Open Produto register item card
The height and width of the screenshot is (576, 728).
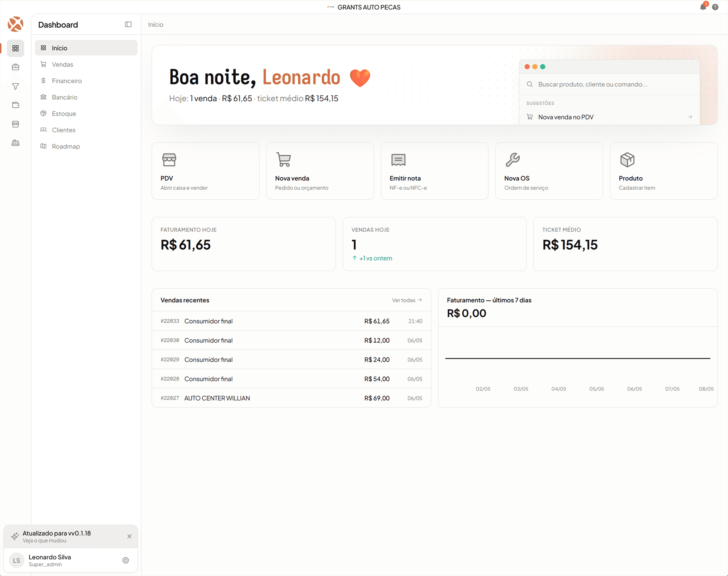(x=664, y=171)
